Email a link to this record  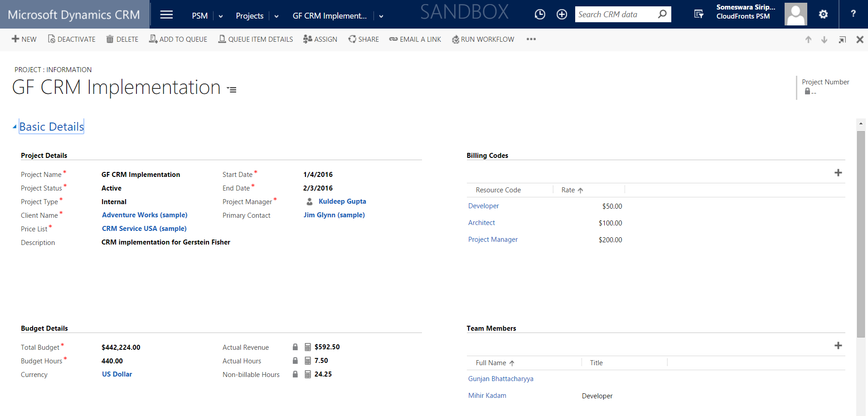[415, 39]
